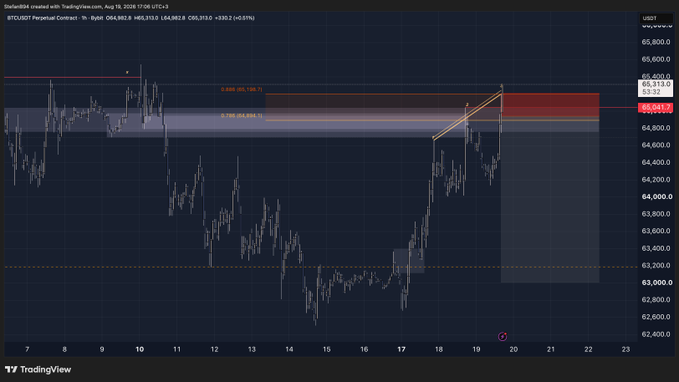Click date 12 on the time axis

coord(214,349)
